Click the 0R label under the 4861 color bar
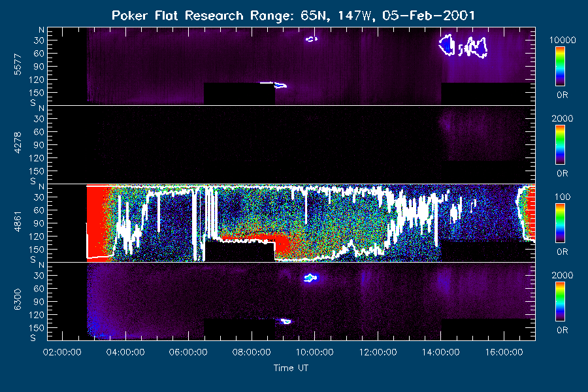This screenshot has width=588, height=392. [x=563, y=252]
